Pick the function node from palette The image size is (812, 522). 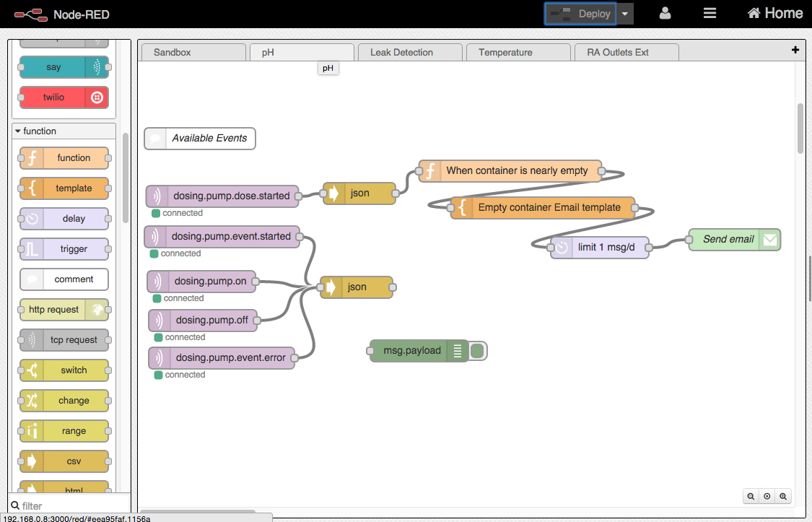(64, 158)
